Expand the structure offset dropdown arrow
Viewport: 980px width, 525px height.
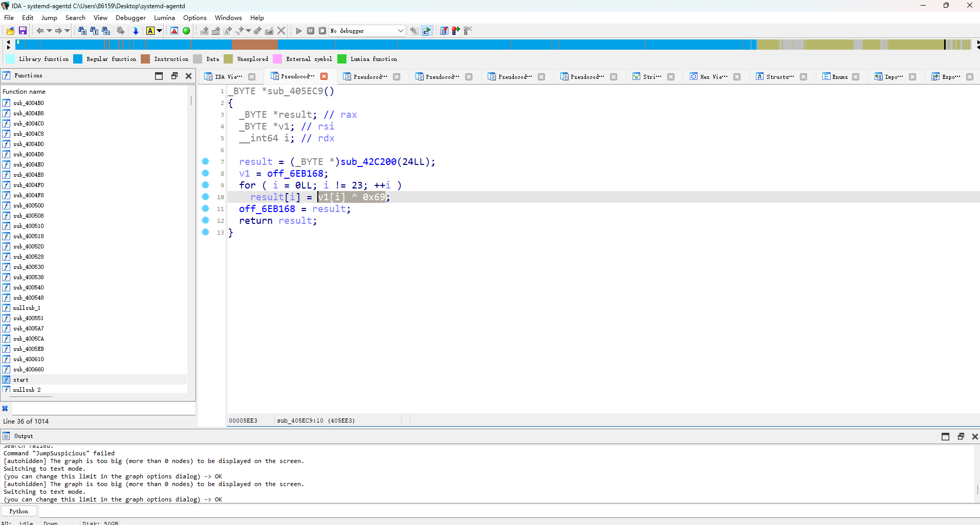pyautogui.click(x=248, y=31)
